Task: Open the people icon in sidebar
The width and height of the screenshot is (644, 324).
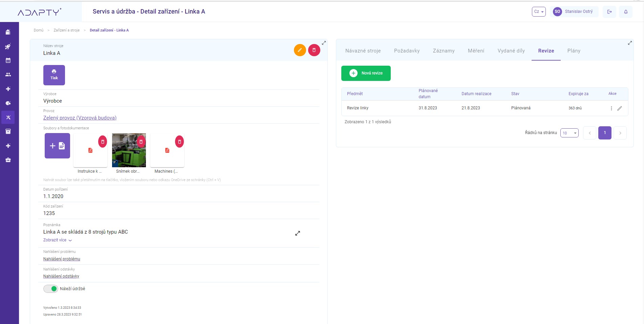Action: point(8,74)
